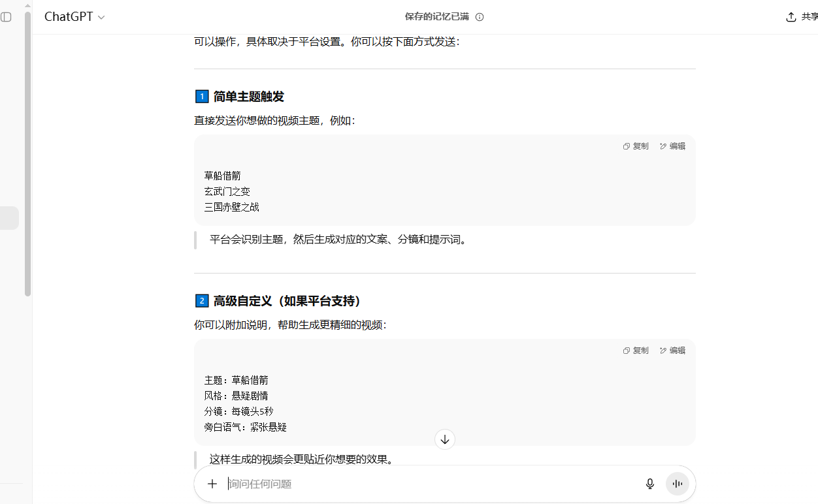Copy the 主题：草船借箭 code block

tap(636, 351)
